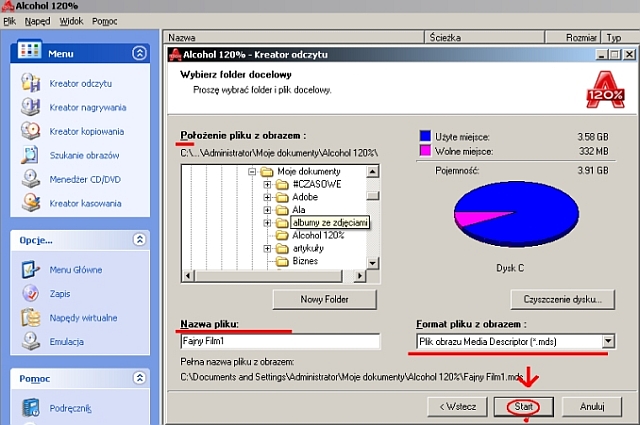Viewport: 640px width, 425px height.
Task: Click the Kreator odczytu icon in the Menu panel
Action: tap(31, 83)
